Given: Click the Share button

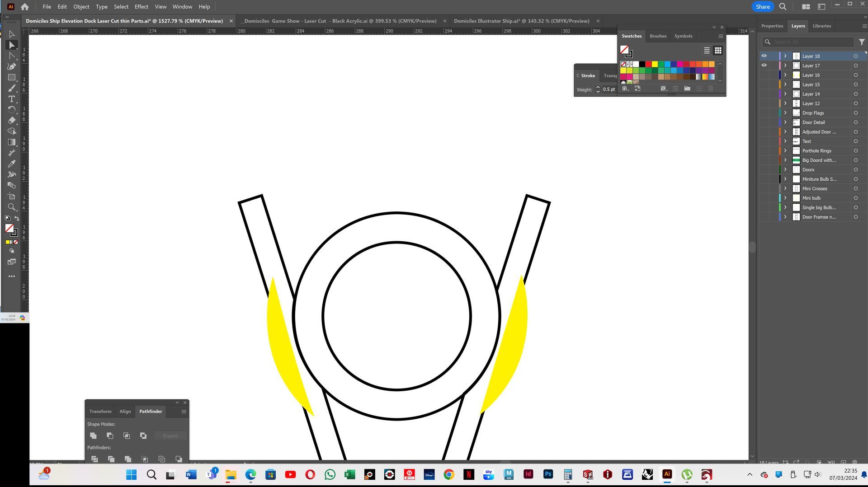Looking at the screenshot, I should (x=763, y=7).
